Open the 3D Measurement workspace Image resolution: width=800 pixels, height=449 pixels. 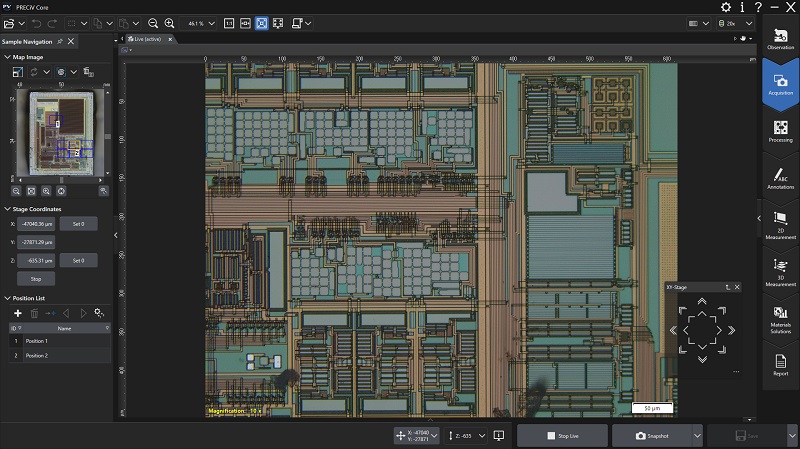[780, 272]
